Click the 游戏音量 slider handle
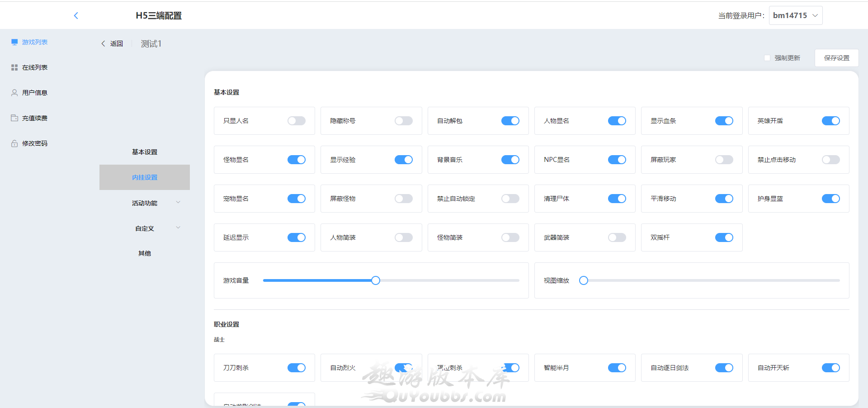 pyautogui.click(x=376, y=280)
